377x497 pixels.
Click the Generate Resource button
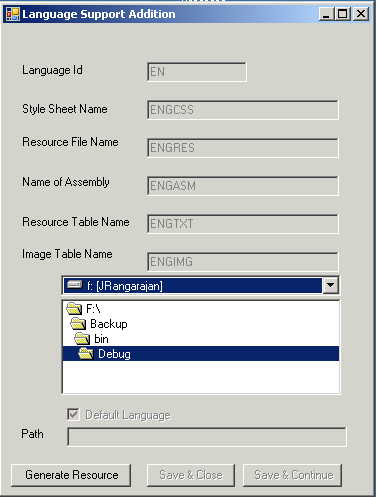click(71, 475)
